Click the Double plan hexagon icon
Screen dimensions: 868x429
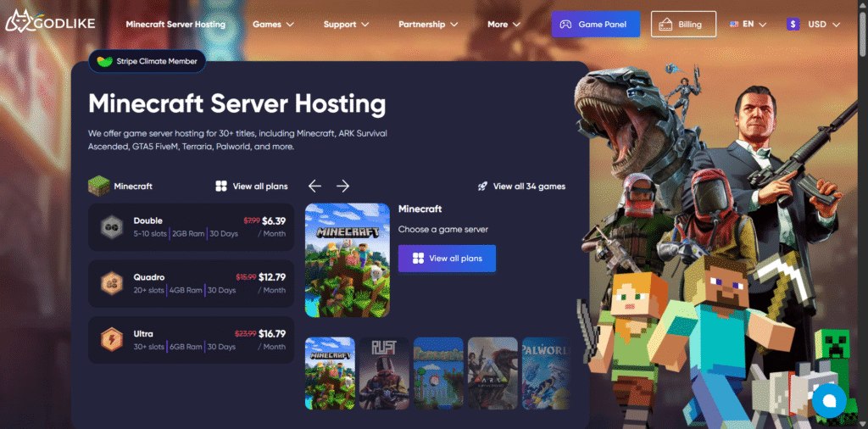(111, 227)
